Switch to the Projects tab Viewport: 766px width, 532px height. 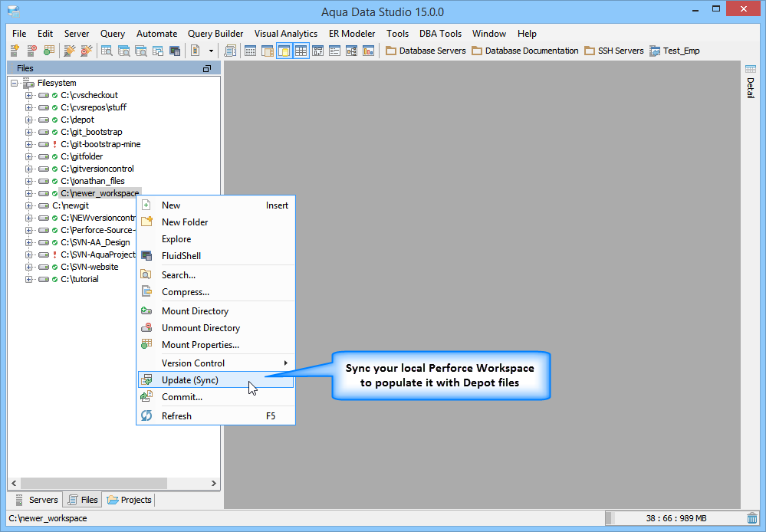(130, 500)
